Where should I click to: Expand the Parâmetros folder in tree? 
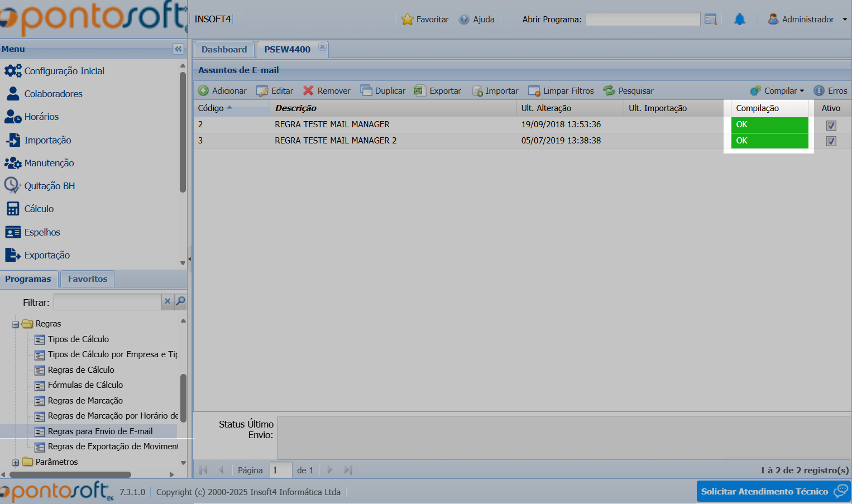(x=16, y=463)
